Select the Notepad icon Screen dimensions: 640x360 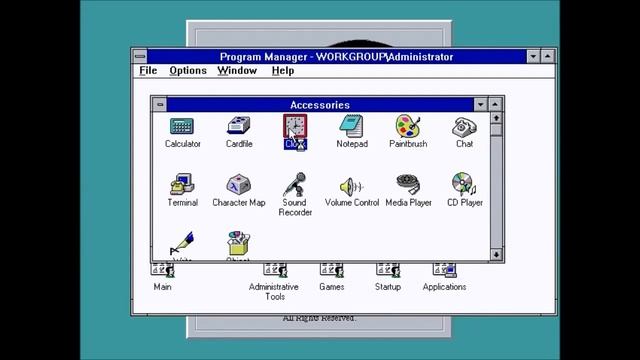pyautogui.click(x=351, y=126)
